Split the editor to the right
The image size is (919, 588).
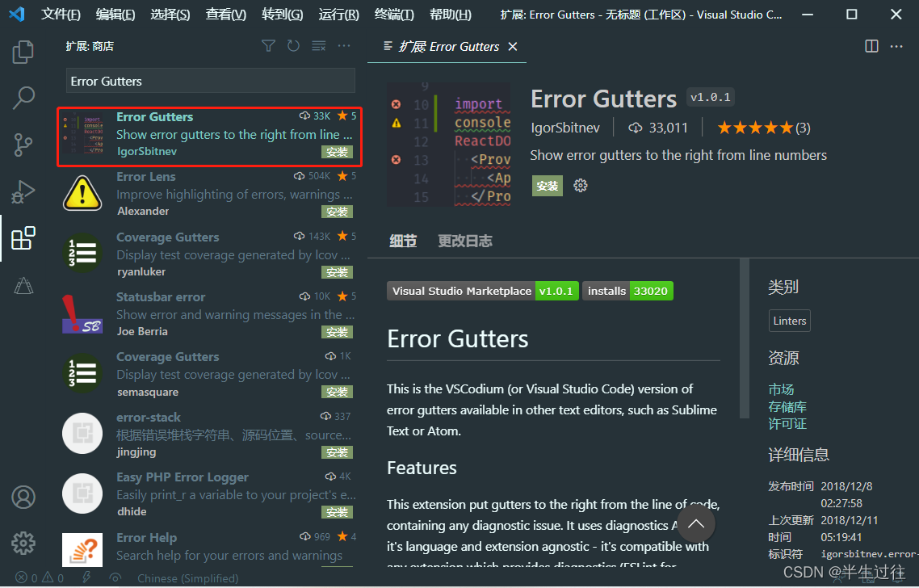pyautogui.click(x=871, y=46)
